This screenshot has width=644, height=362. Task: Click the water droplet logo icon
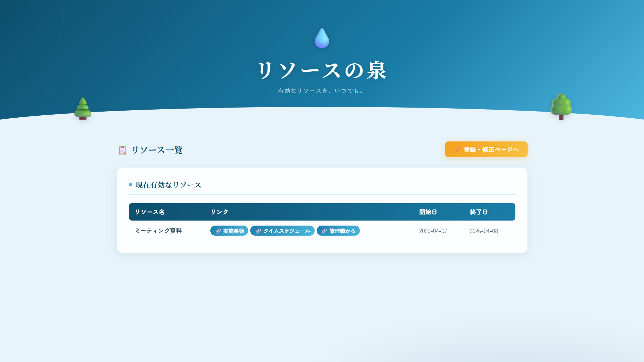pos(322,38)
